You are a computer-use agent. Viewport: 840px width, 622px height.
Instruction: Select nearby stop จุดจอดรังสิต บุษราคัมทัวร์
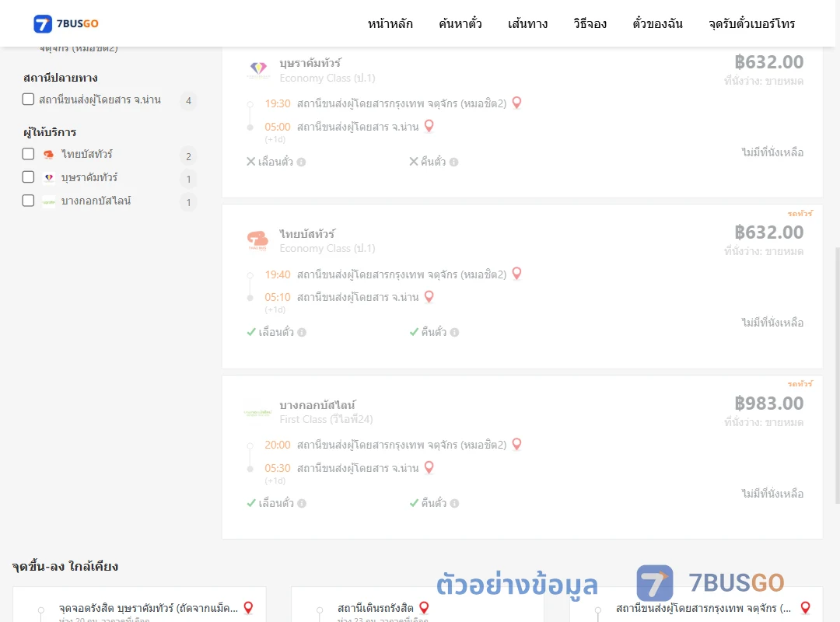pos(149,608)
